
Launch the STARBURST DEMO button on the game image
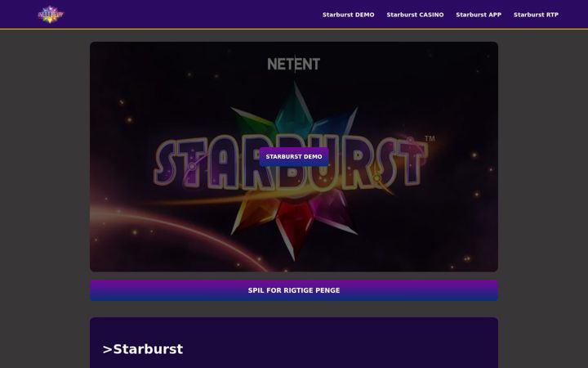(x=294, y=156)
